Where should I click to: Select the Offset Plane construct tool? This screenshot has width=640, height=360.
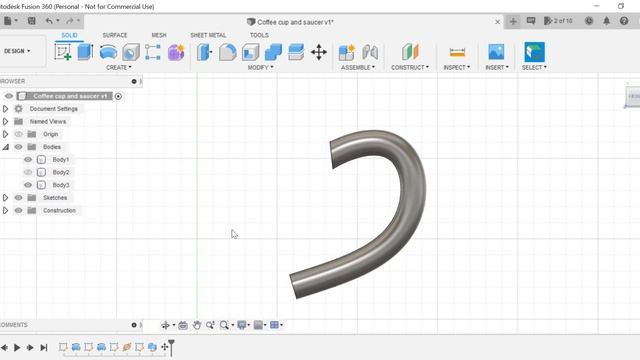tap(410, 52)
